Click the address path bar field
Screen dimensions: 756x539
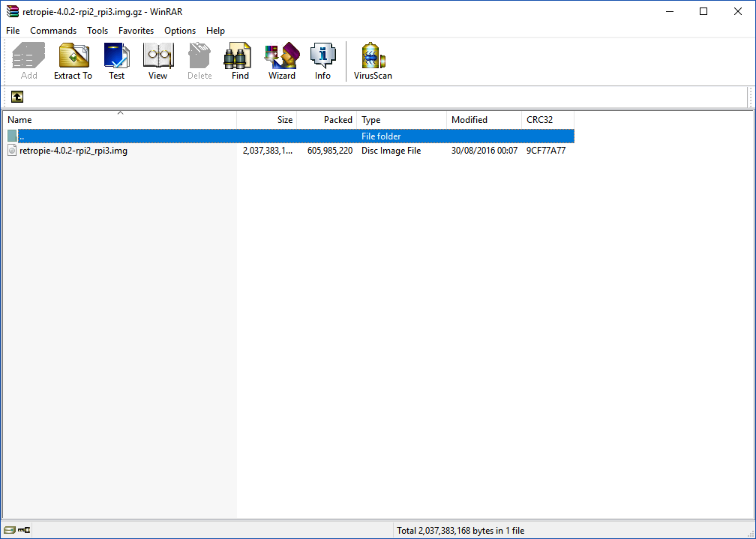click(x=385, y=97)
